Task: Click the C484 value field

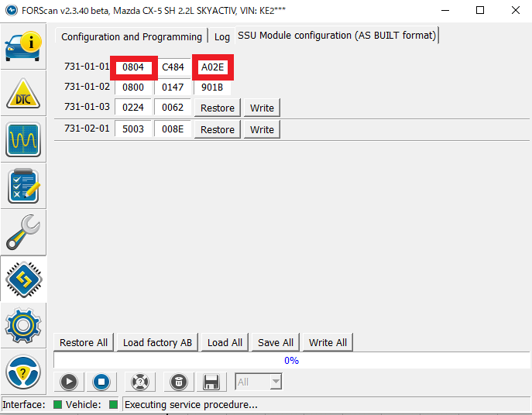Action: (x=173, y=67)
